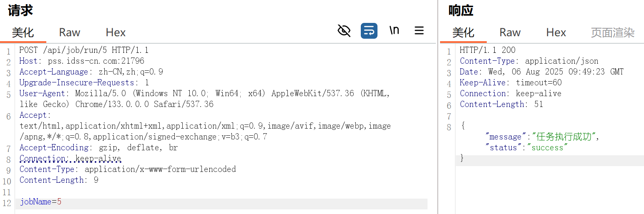Click the request Content-Type header line
Image resolution: width=644 pixels, height=214 pixels.
(128, 169)
